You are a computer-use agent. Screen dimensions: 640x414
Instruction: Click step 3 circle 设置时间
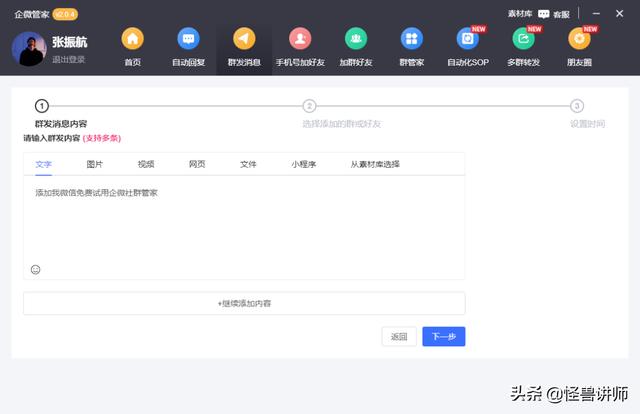[x=577, y=106]
